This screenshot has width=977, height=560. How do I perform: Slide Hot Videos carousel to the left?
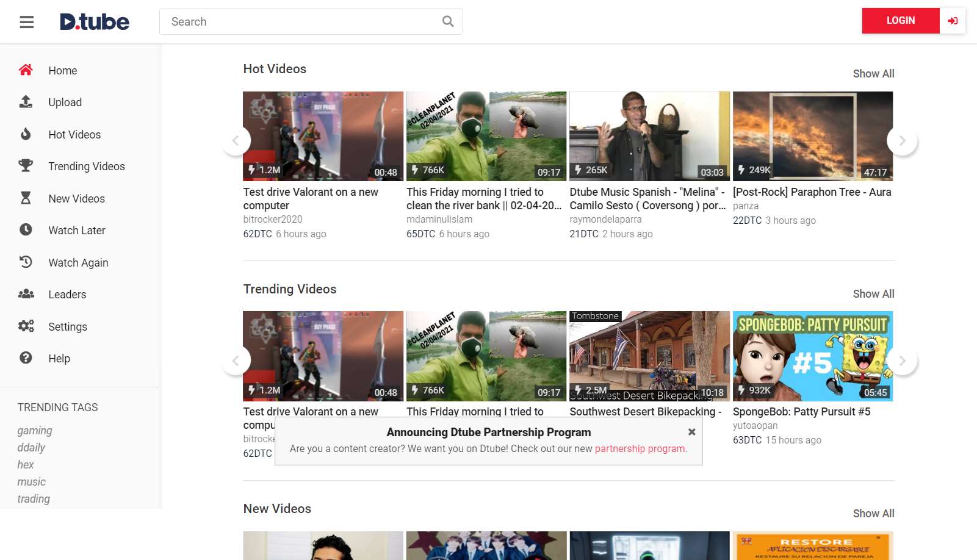point(236,141)
